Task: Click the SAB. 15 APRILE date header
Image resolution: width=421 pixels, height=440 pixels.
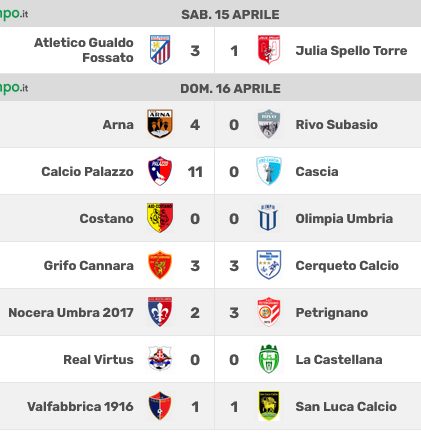Action: tap(230, 15)
